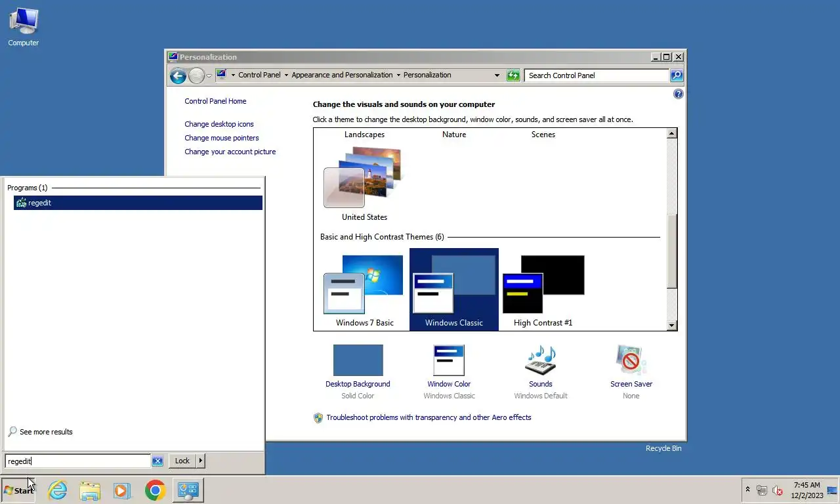Click the theme list scrollbar thumb
Viewport: 840px width, 504px height.
(671, 251)
